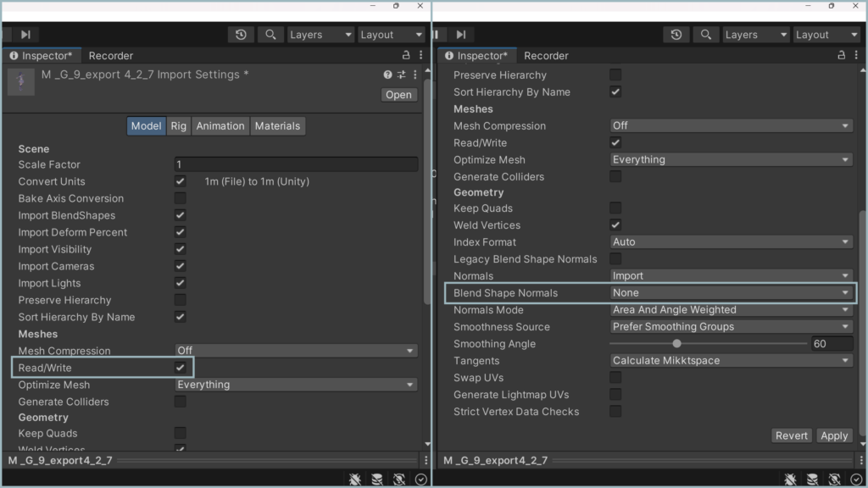Switch to the Rig tab
Viewport: 868px width, 488px height.
coord(178,125)
